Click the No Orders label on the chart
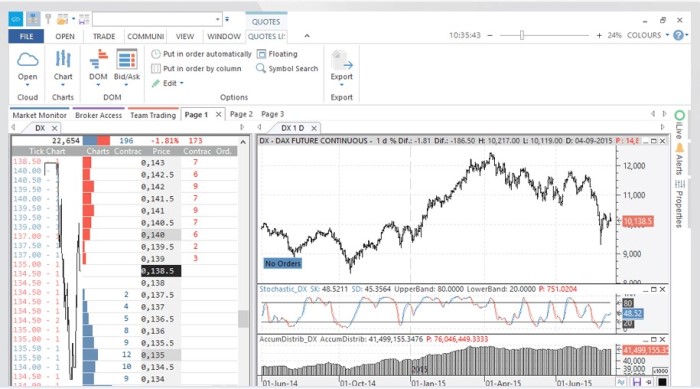This screenshot has height=389, width=700. pyautogui.click(x=283, y=264)
